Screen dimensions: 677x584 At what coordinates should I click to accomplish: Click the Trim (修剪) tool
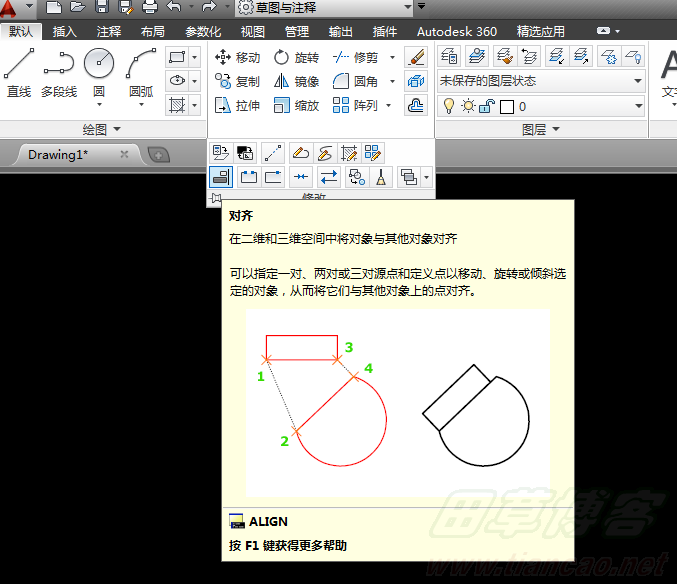tap(355, 57)
